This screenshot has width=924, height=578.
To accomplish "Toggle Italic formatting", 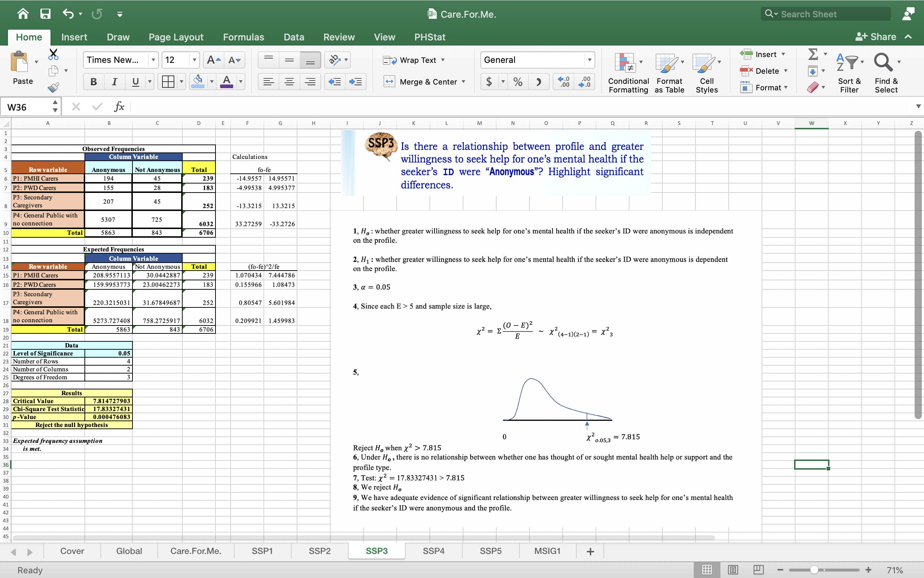I will click(x=114, y=81).
